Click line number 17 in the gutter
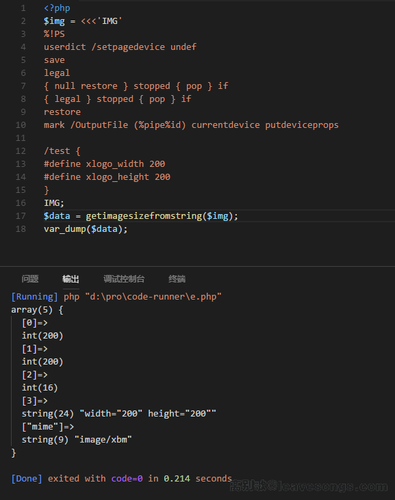This screenshot has height=500, width=395. (21, 216)
